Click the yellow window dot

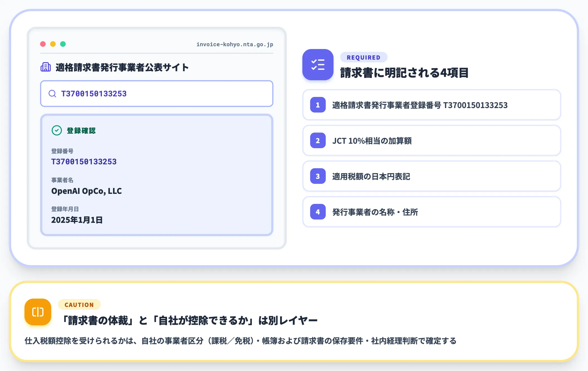(x=53, y=44)
